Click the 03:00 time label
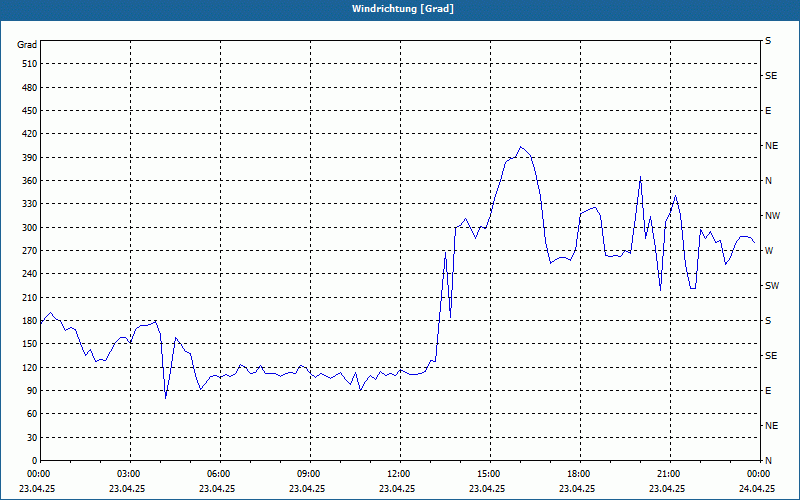800x500 pixels. pyautogui.click(x=131, y=474)
